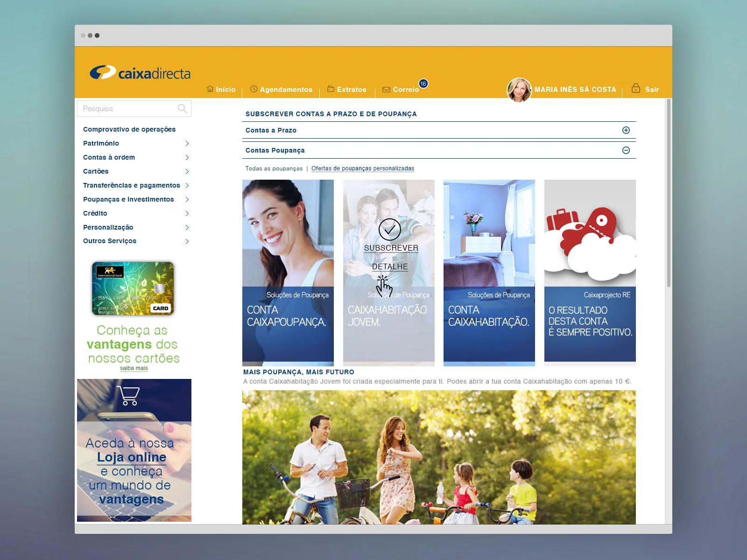Open Crédito in the sidebar

point(95,213)
